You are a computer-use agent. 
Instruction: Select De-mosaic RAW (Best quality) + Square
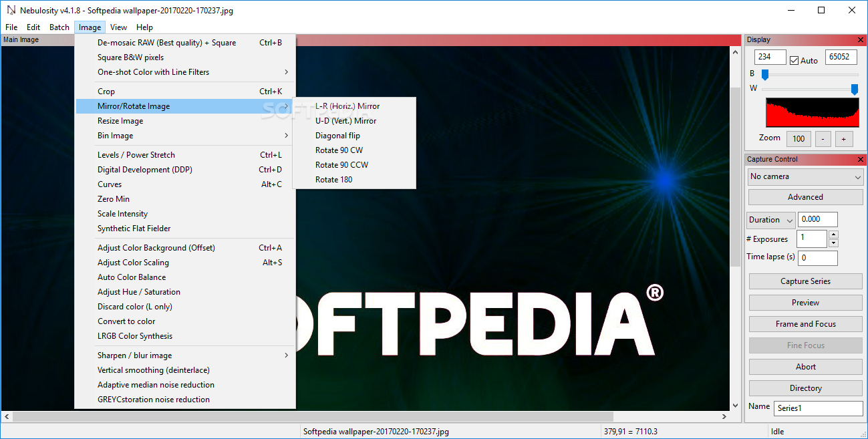[x=185, y=43]
